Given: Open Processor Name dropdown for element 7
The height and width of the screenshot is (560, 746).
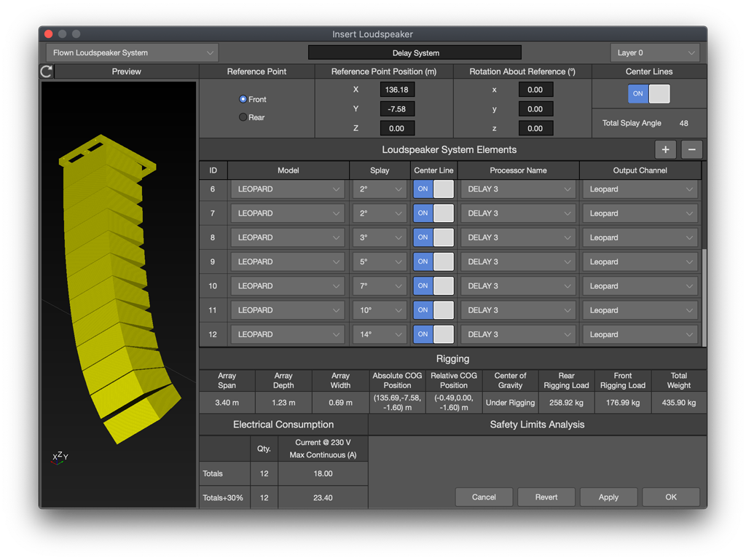Looking at the screenshot, I should click(518, 213).
